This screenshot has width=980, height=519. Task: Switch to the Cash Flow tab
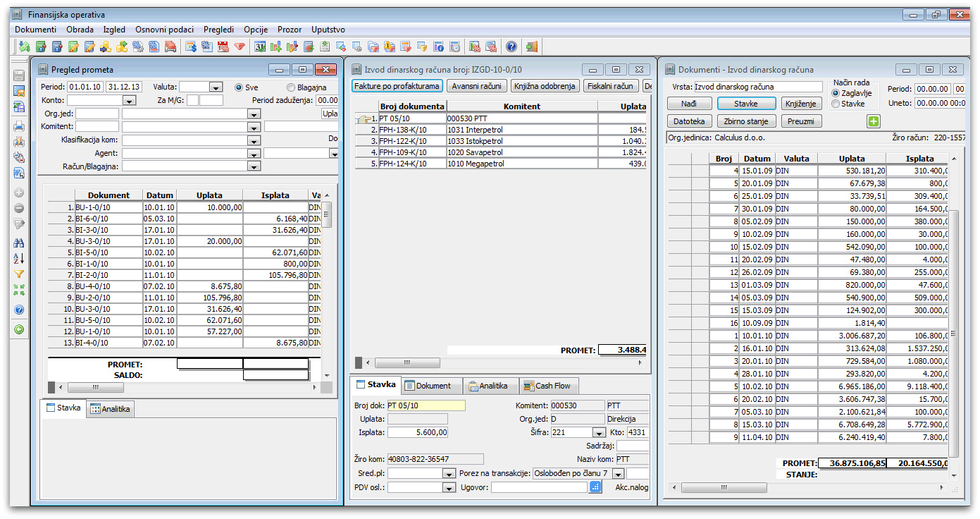tap(549, 386)
